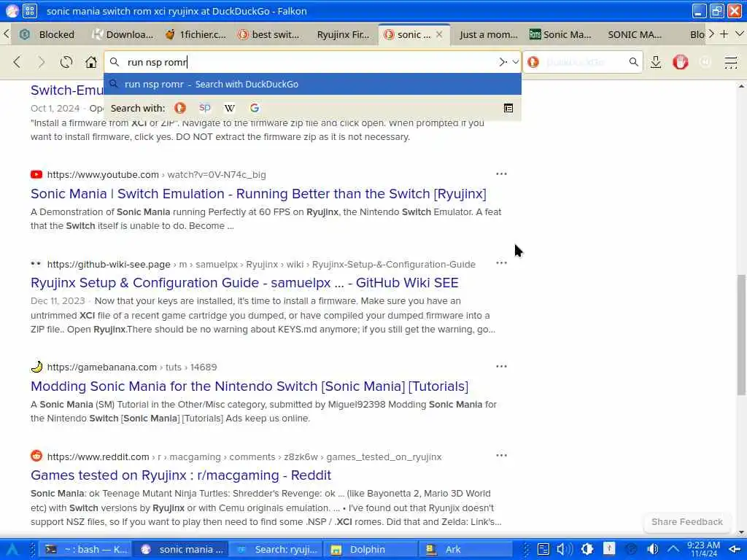This screenshot has height=560, width=747.
Task: Open the clipboard tray icon
Action: [x=543, y=550]
